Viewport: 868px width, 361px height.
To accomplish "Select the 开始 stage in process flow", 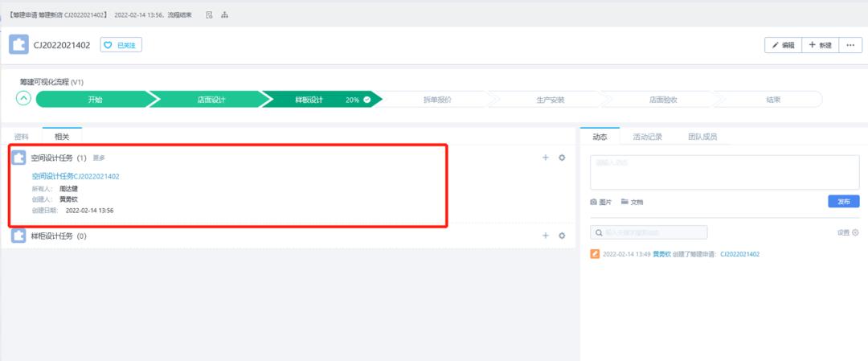I will click(x=94, y=100).
